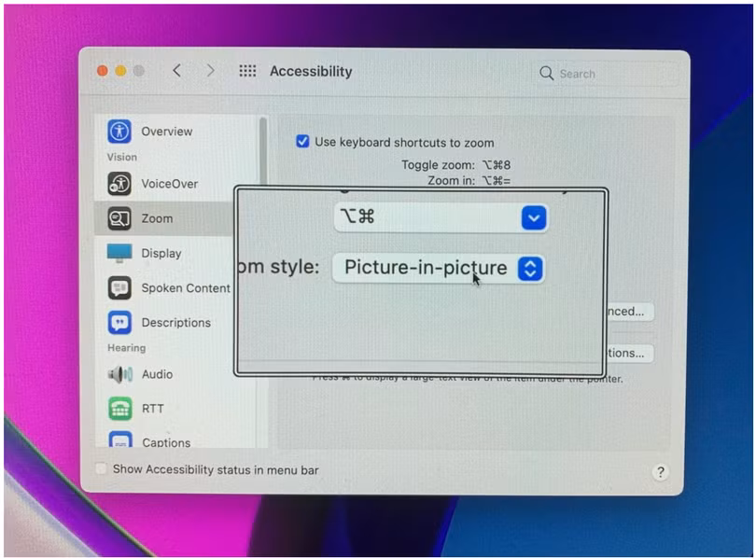Uncheck Use keyboard shortcuts to zoom
Image resolution: width=756 pixels, height=558 pixels.
point(302,142)
